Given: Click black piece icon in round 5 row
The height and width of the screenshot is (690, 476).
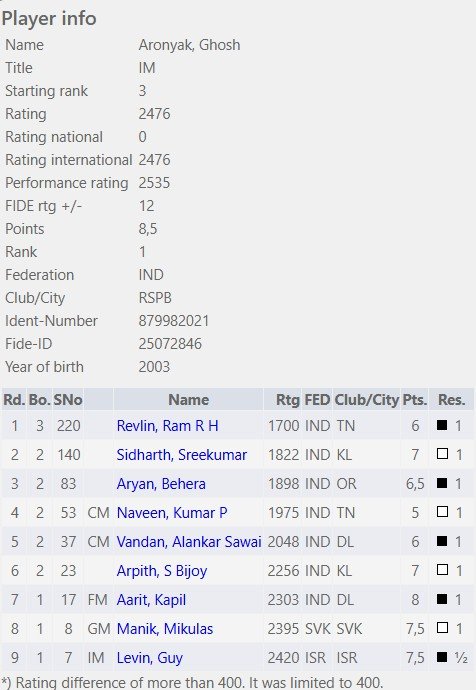Looking at the screenshot, I should (442, 541).
